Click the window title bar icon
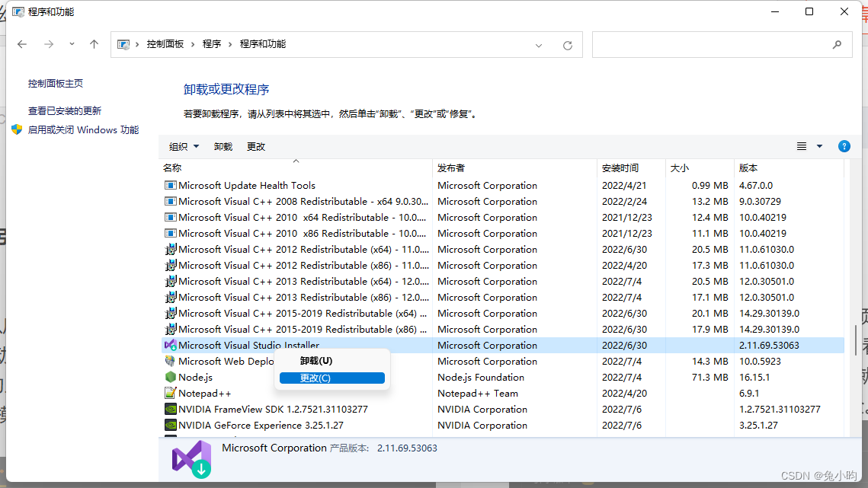This screenshot has width=868, height=488. click(18, 11)
